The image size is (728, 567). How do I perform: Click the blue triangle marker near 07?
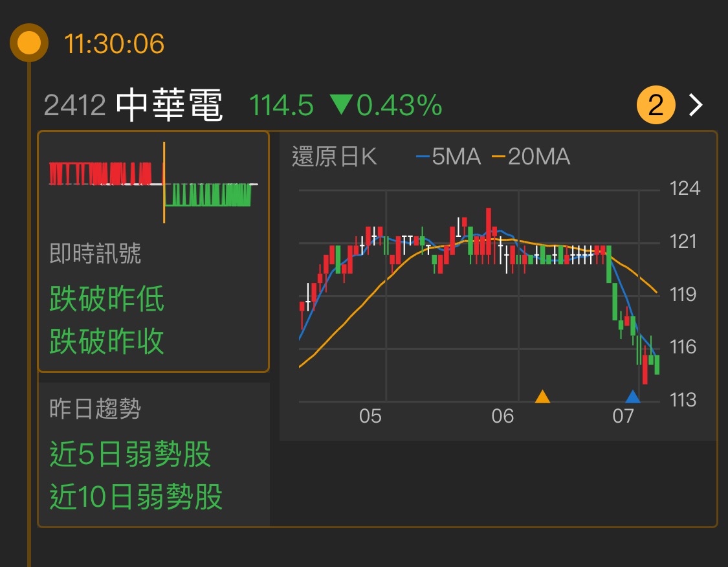coord(632,398)
